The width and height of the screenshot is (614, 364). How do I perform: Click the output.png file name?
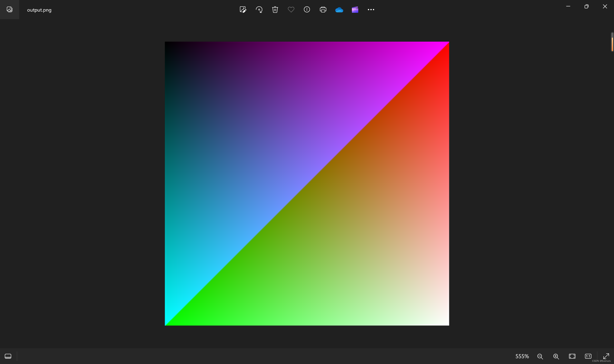tap(39, 10)
